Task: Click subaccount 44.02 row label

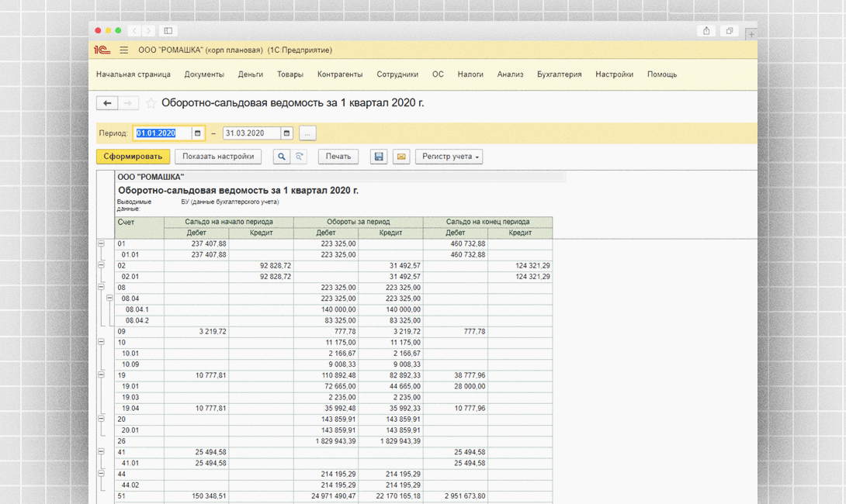Action: click(x=130, y=485)
